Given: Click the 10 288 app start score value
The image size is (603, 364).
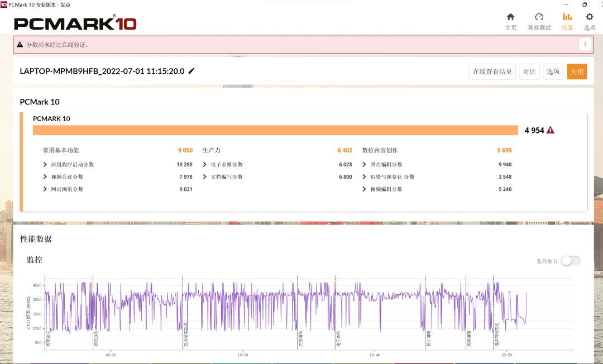Looking at the screenshot, I should (x=185, y=165).
